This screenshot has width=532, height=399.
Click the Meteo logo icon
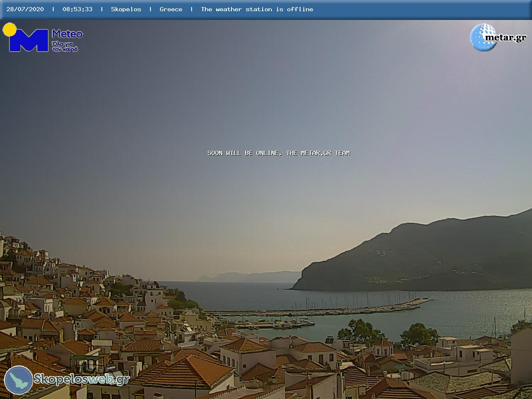(x=26, y=37)
